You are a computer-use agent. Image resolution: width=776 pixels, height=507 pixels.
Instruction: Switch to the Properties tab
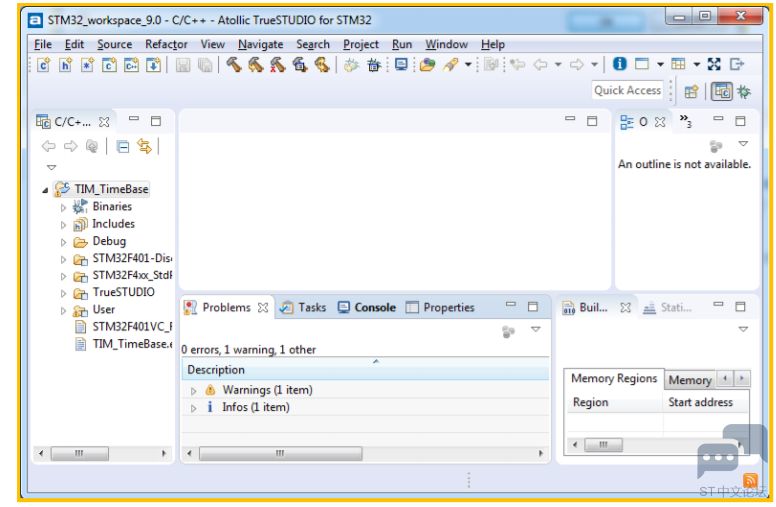[440, 307]
